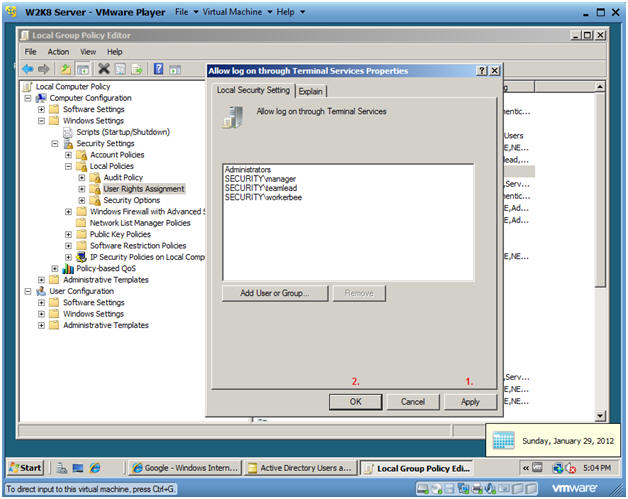Viewport: 628px width, 499px height.
Task: Open Properties from the toolbar icon
Action: (x=121, y=69)
